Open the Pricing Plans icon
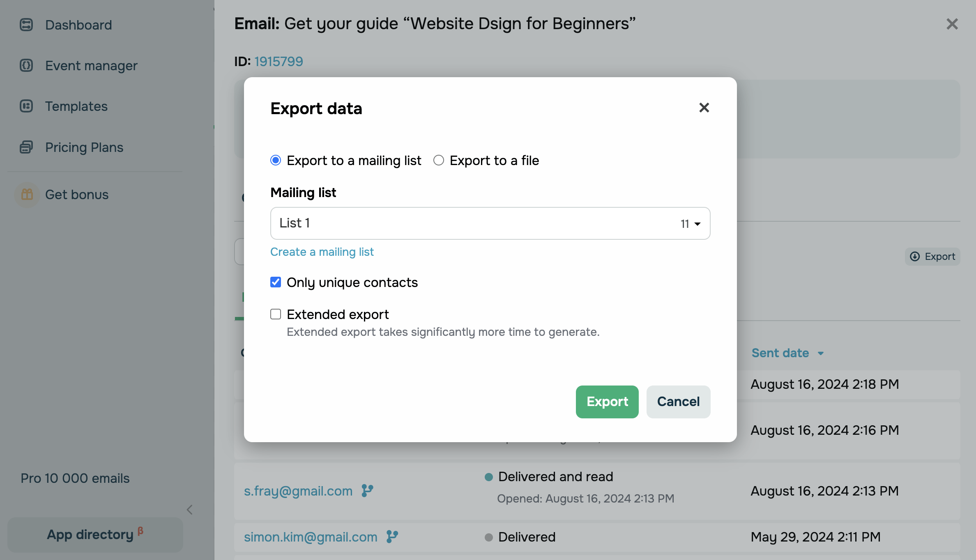This screenshot has width=976, height=560. [x=26, y=147]
